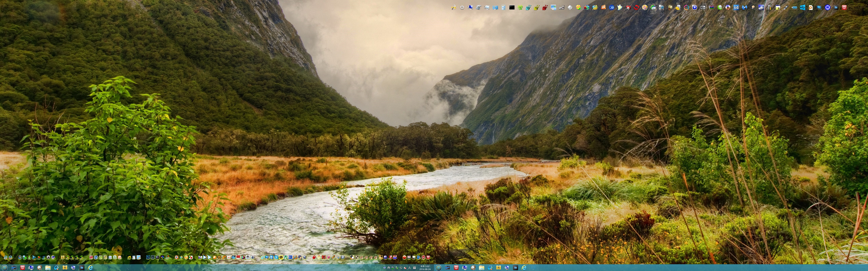Open the hammer and wrench tools icon
Screen dimensions: 868x271
tap(453, 7)
